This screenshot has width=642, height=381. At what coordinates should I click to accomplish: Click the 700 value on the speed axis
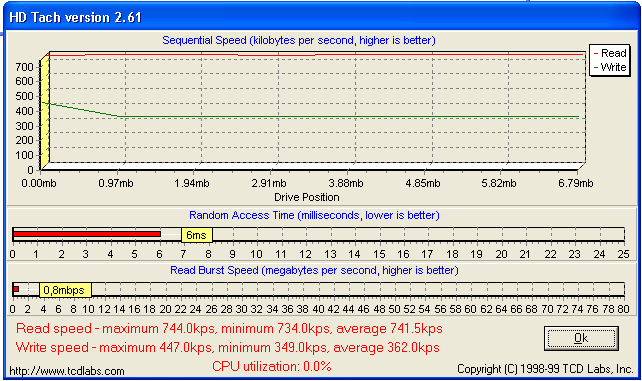(24, 66)
